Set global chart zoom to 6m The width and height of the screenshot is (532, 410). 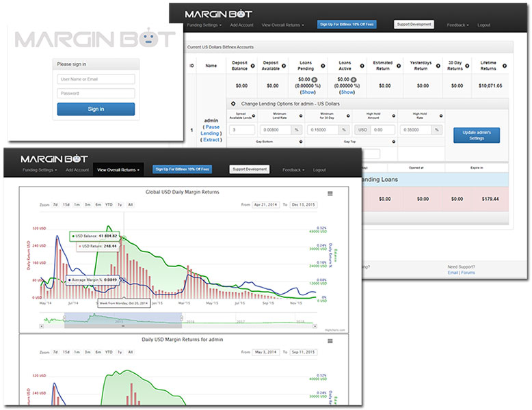click(x=98, y=205)
